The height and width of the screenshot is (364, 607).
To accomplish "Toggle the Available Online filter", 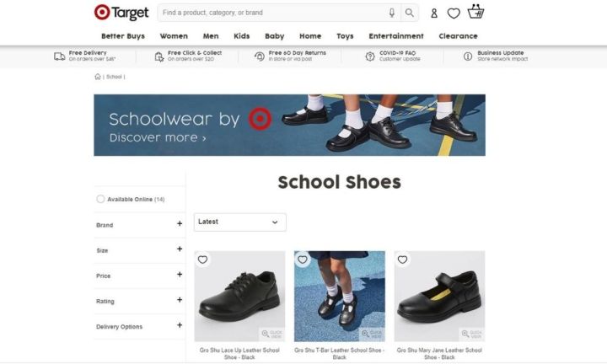I will point(100,199).
